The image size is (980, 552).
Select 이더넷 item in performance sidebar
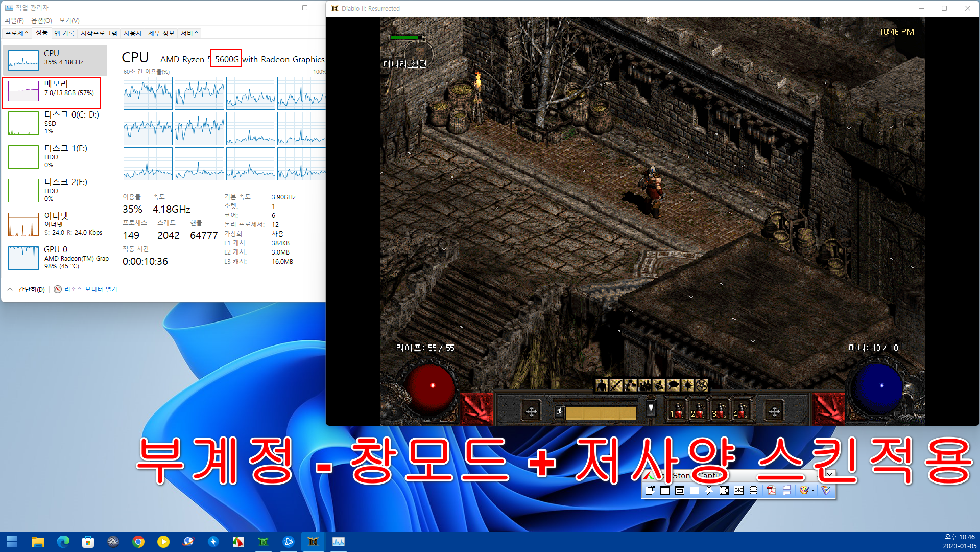pyautogui.click(x=55, y=224)
